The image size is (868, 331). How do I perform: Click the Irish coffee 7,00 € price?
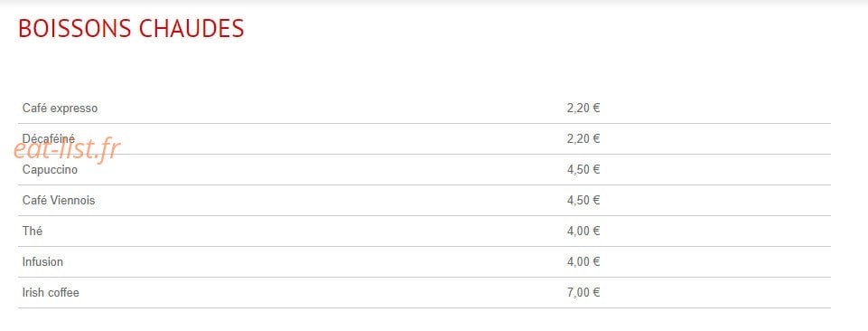point(583,293)
